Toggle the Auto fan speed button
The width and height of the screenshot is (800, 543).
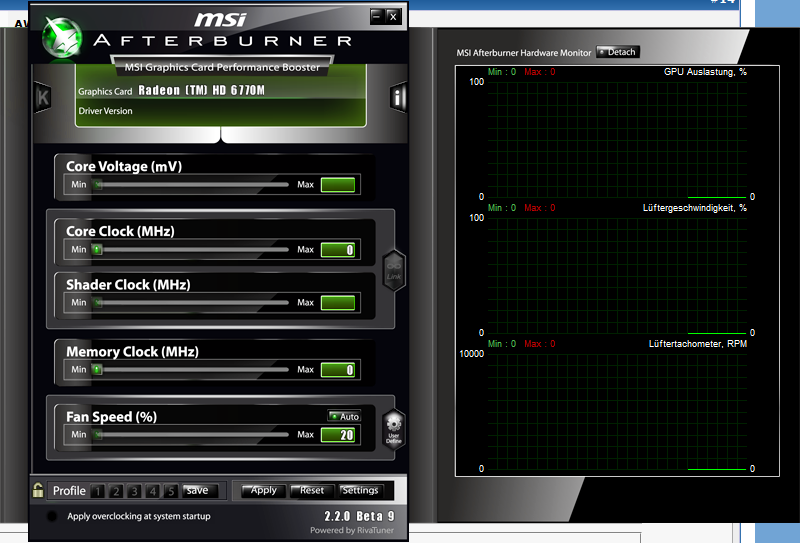pos(344,416)
